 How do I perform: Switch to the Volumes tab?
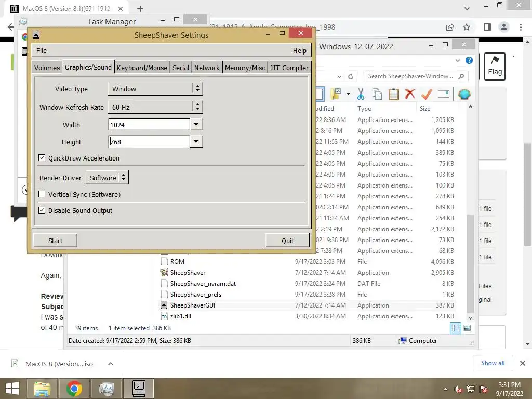[47, 68]
